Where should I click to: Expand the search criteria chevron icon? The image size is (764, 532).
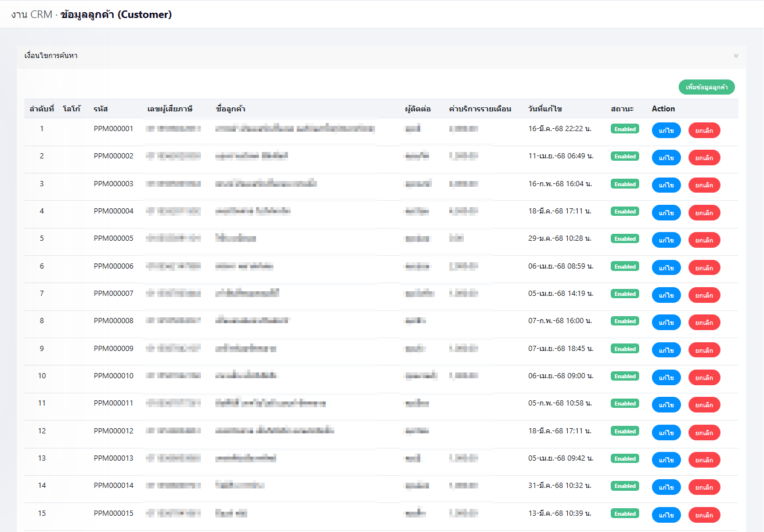tap(736, 56)
